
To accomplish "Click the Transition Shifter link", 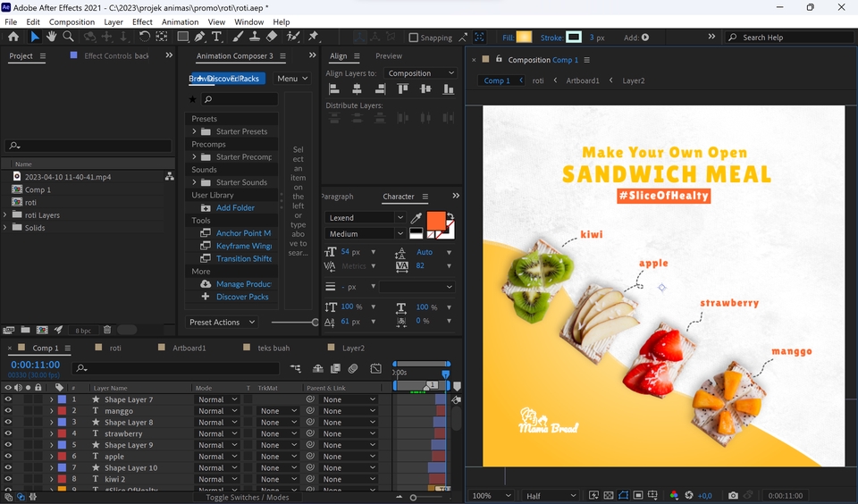I will coord(244,259).
